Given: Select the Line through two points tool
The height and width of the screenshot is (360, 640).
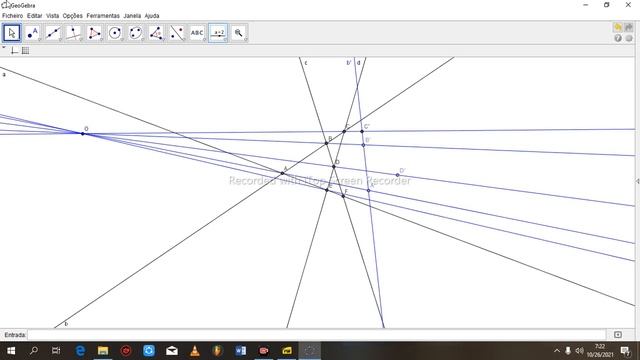Looking at the screenshot, I should tap(53, 33).
